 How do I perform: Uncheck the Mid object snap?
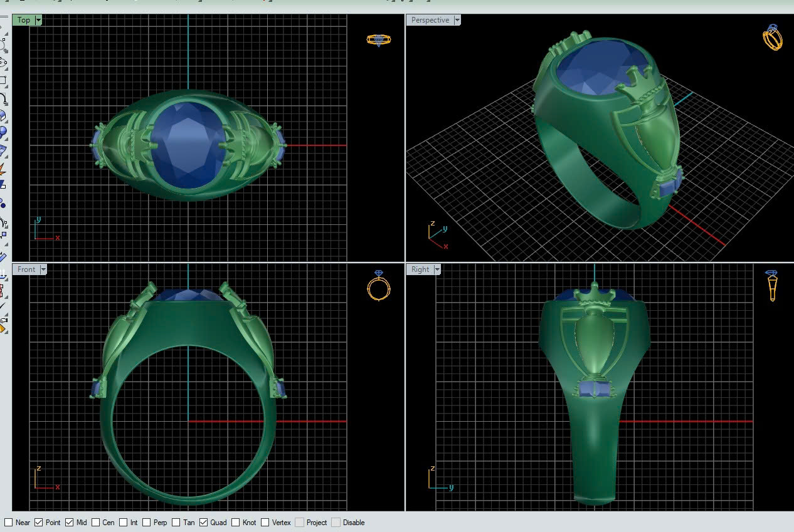coord(69,522)
